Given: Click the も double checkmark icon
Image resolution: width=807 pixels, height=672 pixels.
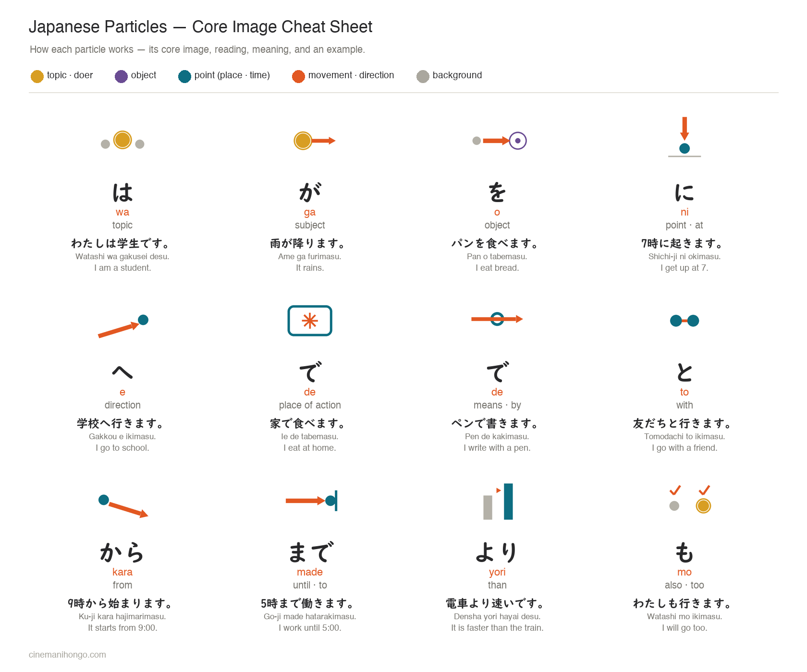Looking at the screenshot, I should (690, 499).
